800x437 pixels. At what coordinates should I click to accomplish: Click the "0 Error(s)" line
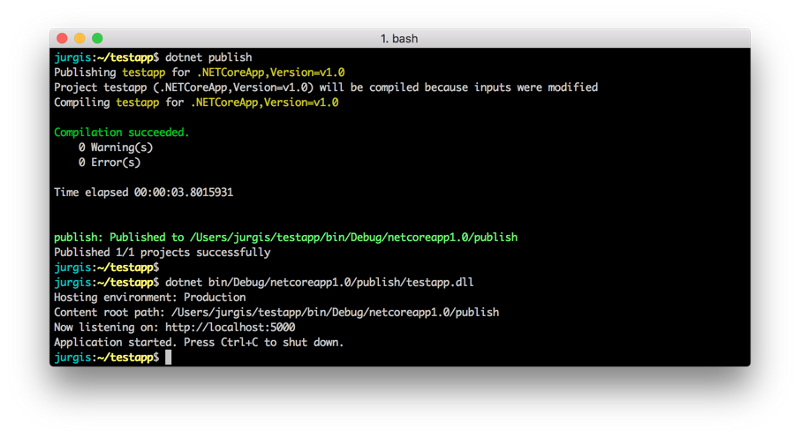[109, 162]
